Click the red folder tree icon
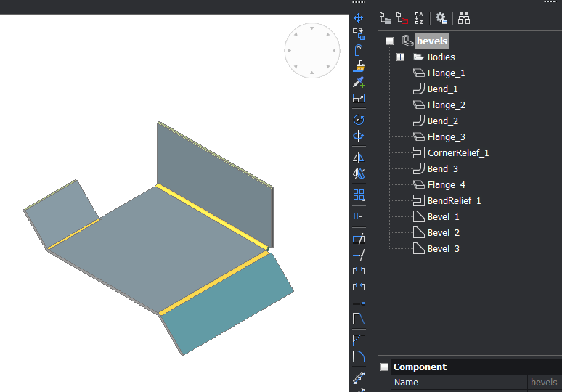 coord(402,18)
